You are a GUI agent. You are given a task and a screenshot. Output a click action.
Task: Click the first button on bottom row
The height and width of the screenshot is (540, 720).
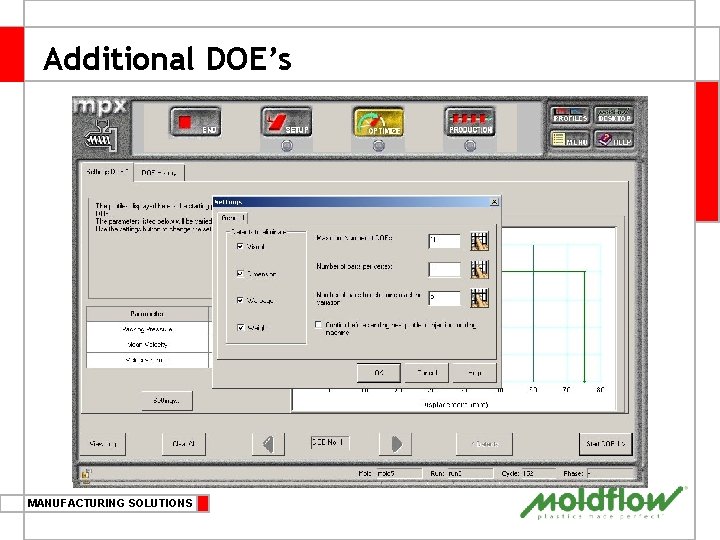103,444
